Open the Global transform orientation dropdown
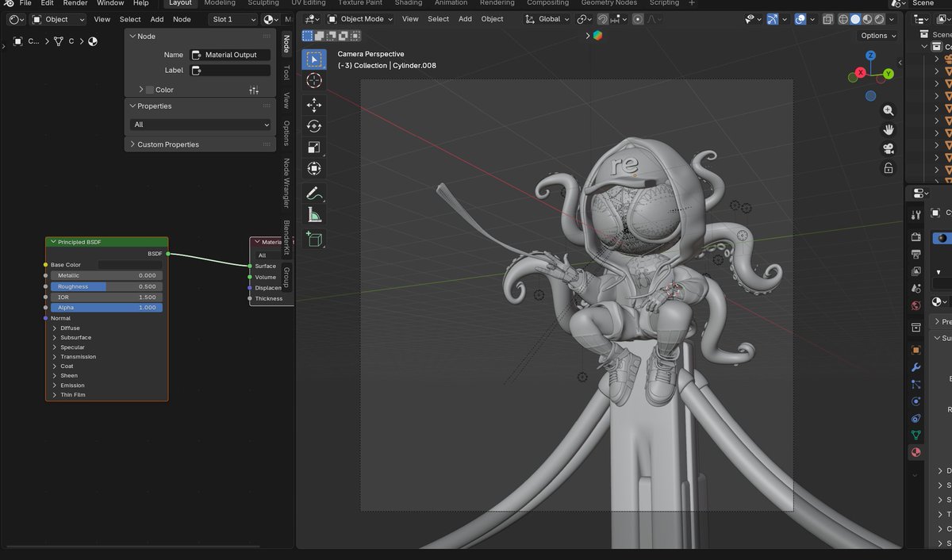 tap(548, 19)
